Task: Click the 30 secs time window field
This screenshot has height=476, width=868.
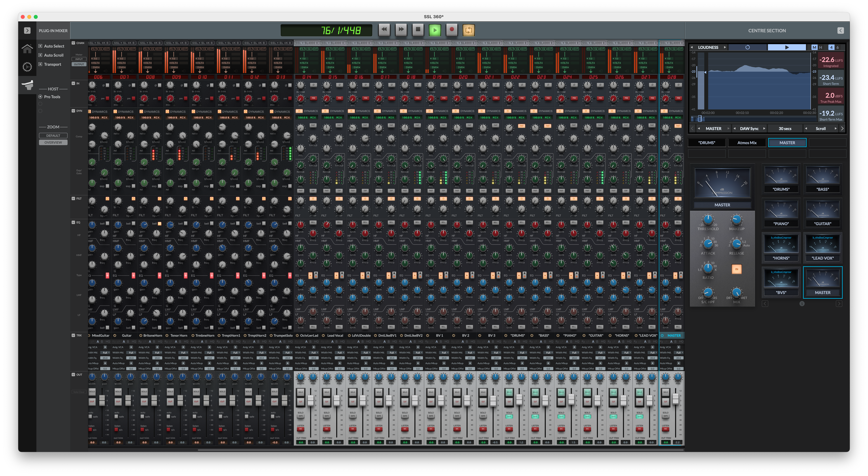Action: (x=785, y=129)
